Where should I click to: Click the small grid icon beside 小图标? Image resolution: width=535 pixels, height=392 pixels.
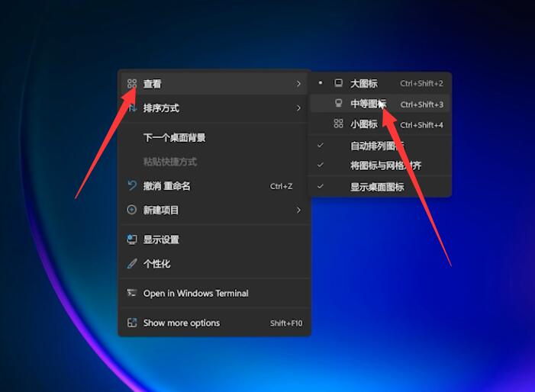coord(338,124)
